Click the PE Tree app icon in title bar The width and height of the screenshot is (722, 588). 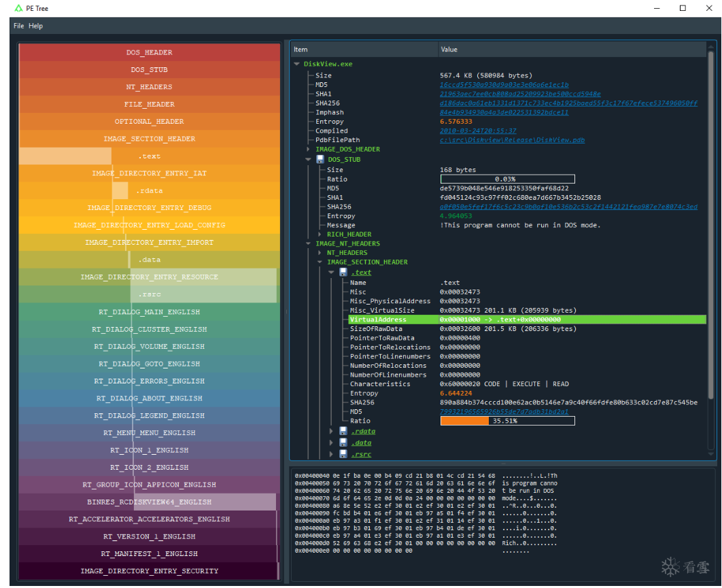(x=18, y=8)
